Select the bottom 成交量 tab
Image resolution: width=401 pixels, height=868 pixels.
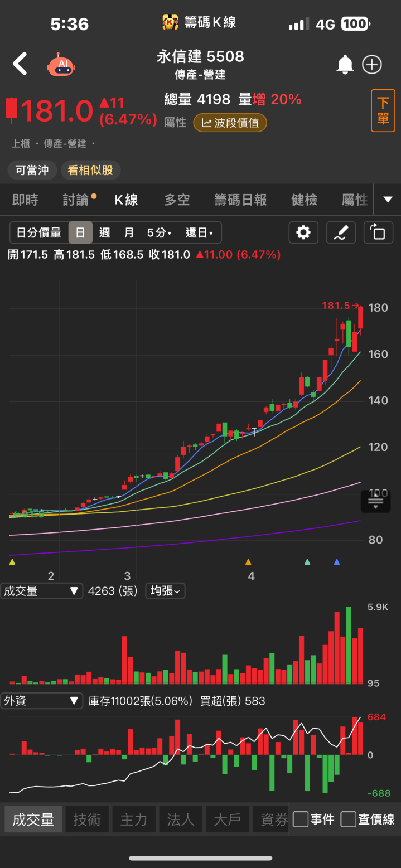point(33,819)
